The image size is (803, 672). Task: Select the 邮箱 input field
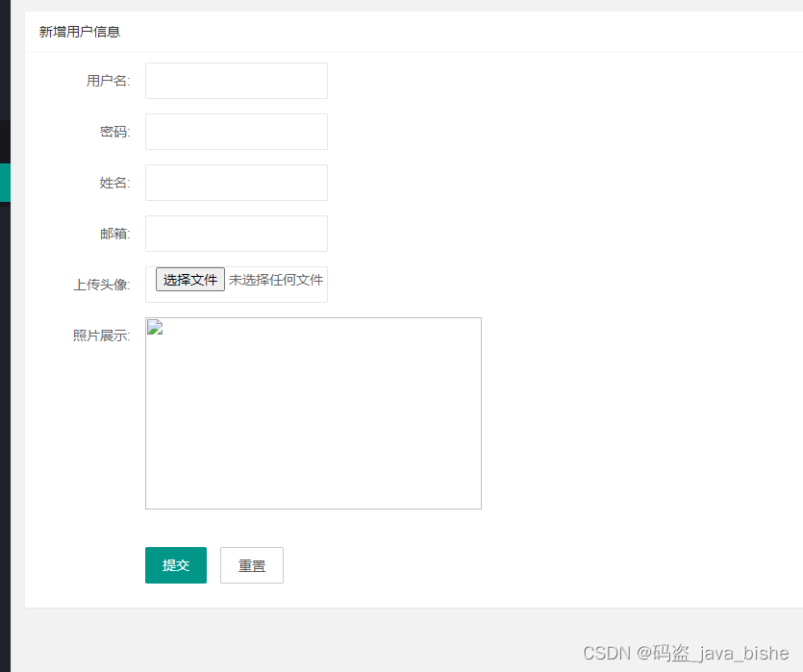pos(236,234)
